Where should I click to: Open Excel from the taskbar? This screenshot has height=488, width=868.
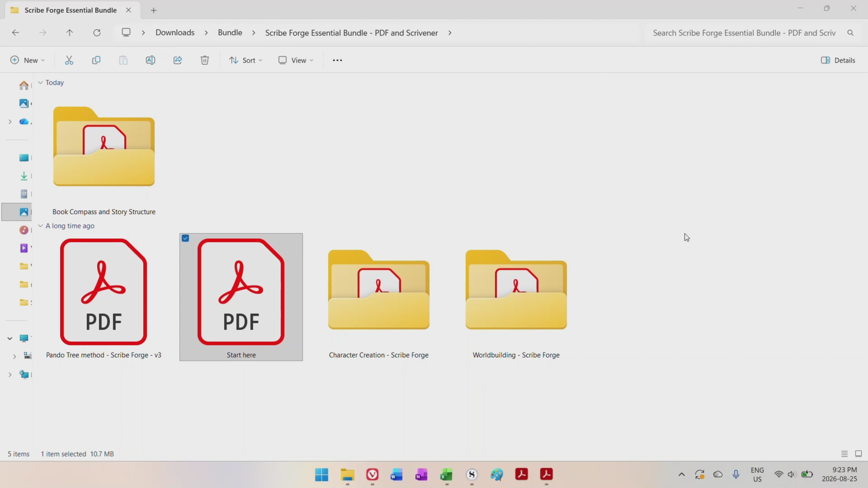click(446, 474)
